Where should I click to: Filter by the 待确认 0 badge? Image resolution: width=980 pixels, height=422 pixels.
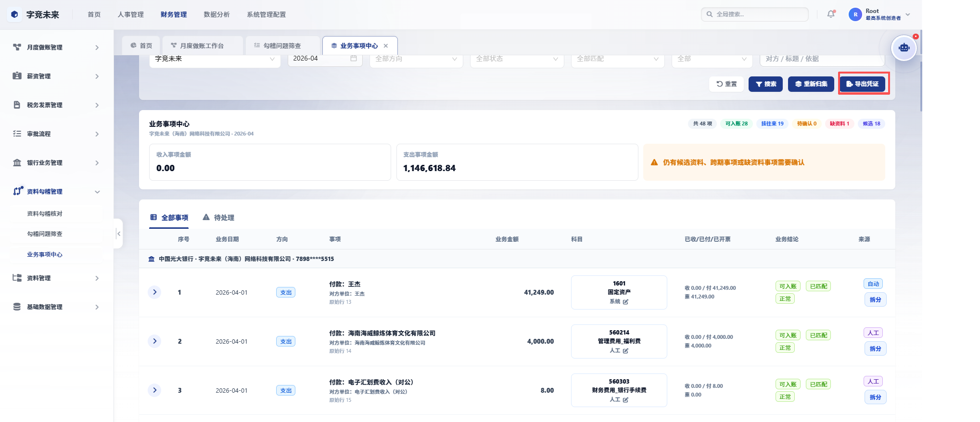click(x=806, y=124)
